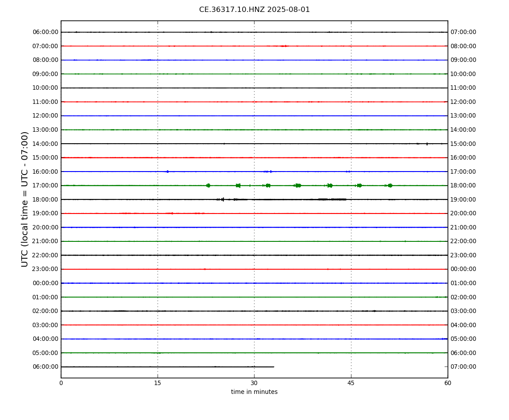Select left-axis time label 02:00:00
The image size is (509, 420).
coord(46,311)
